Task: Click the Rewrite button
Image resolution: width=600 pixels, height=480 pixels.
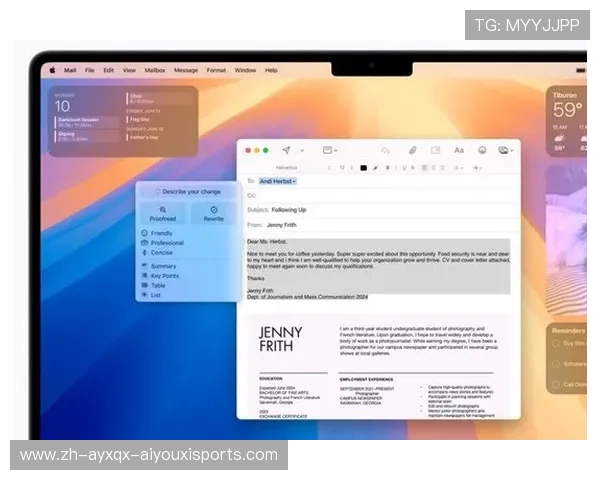Action: click(x=214, y=214)
